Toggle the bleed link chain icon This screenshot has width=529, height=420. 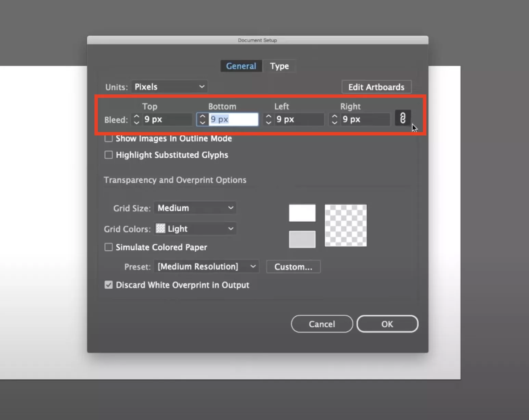(x=402, y=118)
